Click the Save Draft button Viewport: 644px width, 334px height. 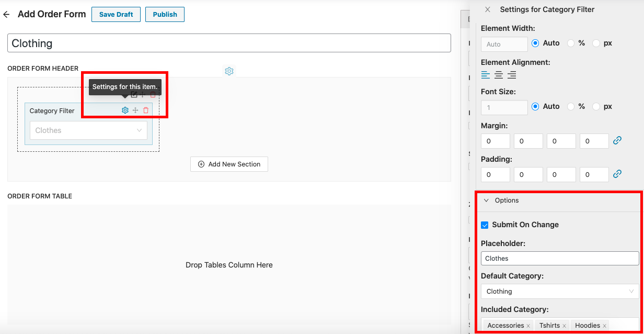(x=116, y=15)
